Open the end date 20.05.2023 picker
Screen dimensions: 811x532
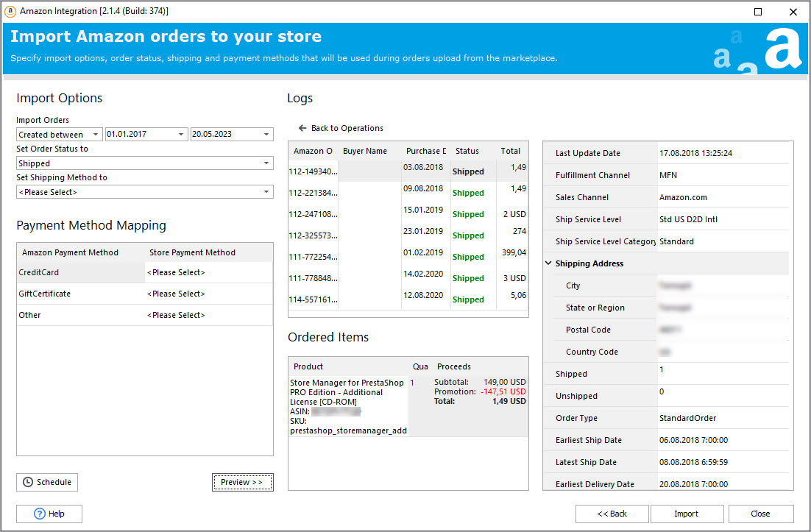[x=266, y=135]
